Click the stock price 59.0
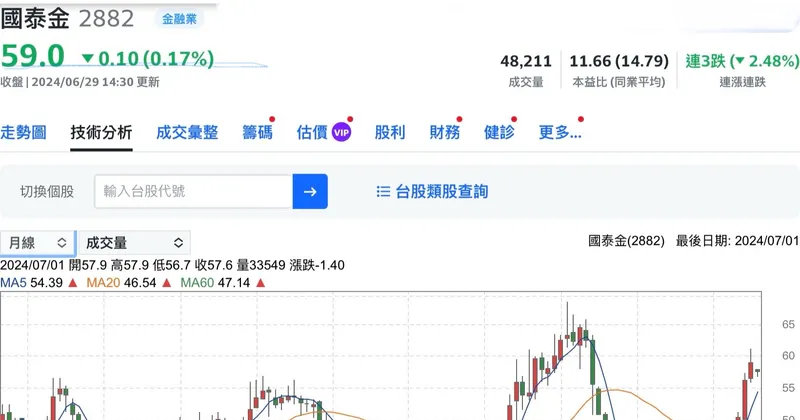 pos(33,56)
